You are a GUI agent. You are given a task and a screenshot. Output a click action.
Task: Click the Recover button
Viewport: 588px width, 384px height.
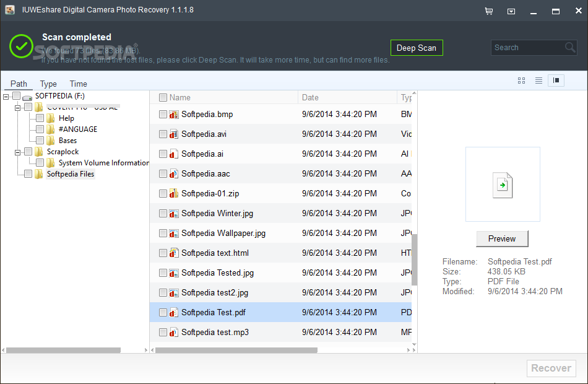coord(551,369)
